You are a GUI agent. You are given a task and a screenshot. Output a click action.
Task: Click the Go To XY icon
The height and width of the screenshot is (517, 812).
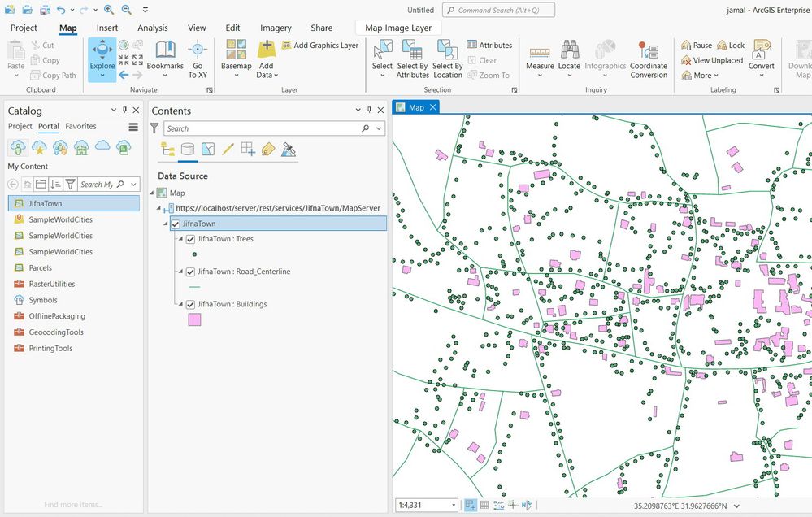click(198, 50)
